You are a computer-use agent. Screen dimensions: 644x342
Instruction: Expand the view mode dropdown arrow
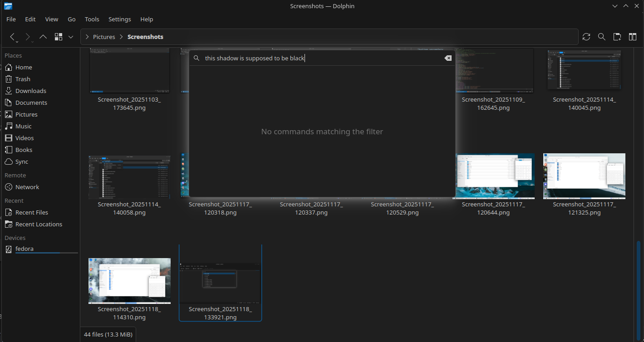(x=71, y=37)
